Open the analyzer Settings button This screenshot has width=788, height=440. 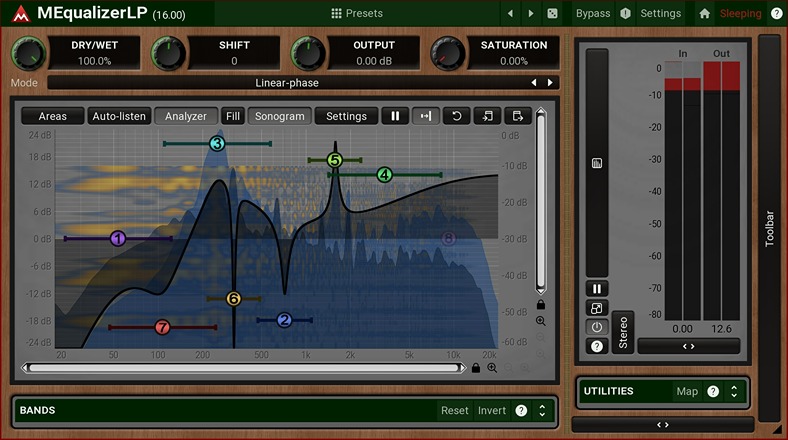point(346,116)
